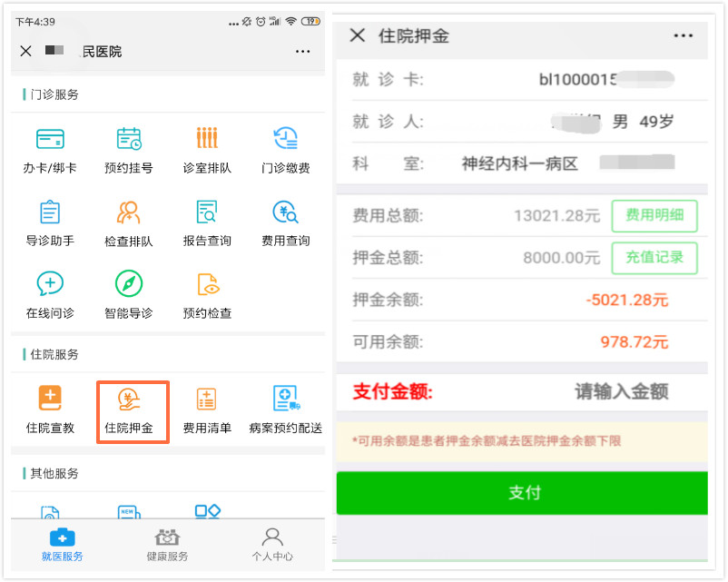Select the 13021.28元 total fee value
Screen dimensions: 728x582
pyautogui.click(x=557, y=216)
